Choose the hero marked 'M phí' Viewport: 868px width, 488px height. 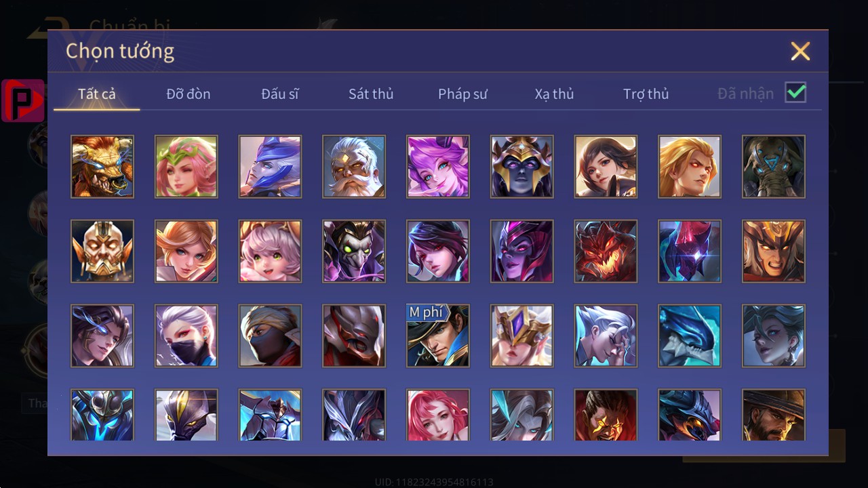[438, 336]
